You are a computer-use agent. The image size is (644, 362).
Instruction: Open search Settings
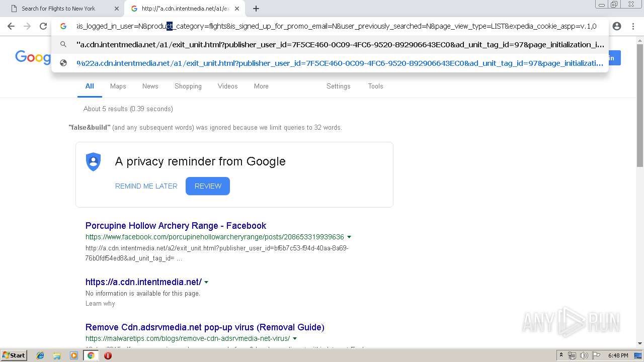(x=339, y=86)
